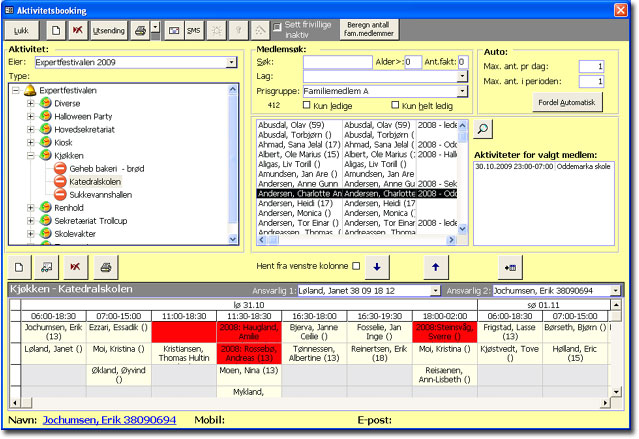Enable Kun helt ledig checkbox
639x439 pixels.
tap(395, 105)
